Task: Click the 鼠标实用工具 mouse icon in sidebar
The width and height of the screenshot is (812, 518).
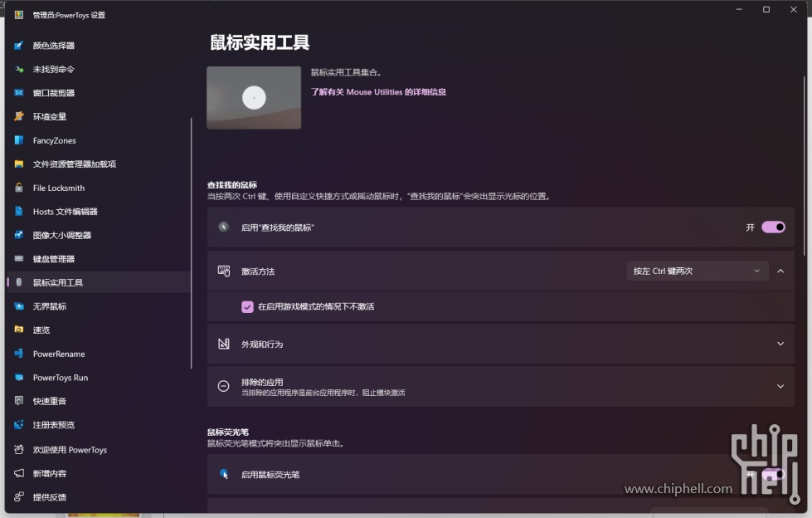Action: pyautogui.click(x=18, y=282)
